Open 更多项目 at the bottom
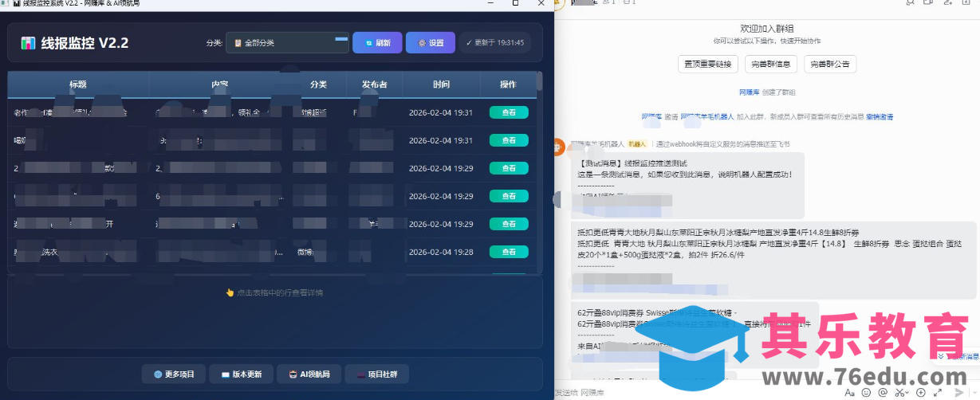This screenshot has width=980, height=400. (x=174, y=374)
